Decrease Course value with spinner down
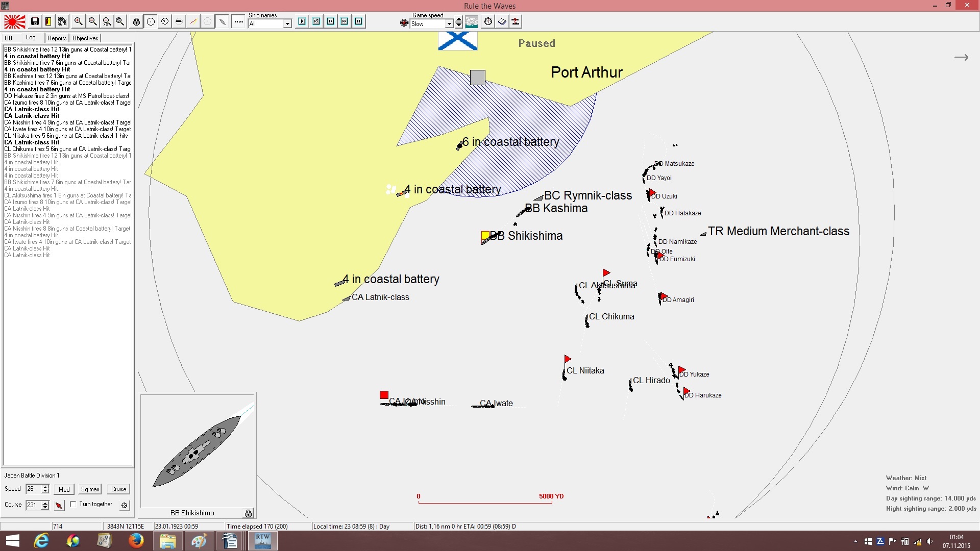 [45, 508]
